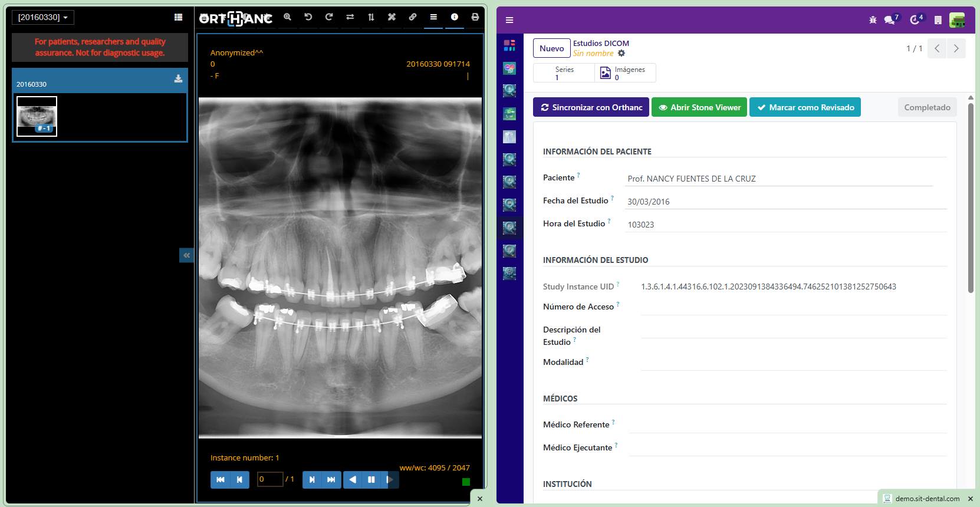
Task: Download the 20160330 study
Action: click(178, 79)
